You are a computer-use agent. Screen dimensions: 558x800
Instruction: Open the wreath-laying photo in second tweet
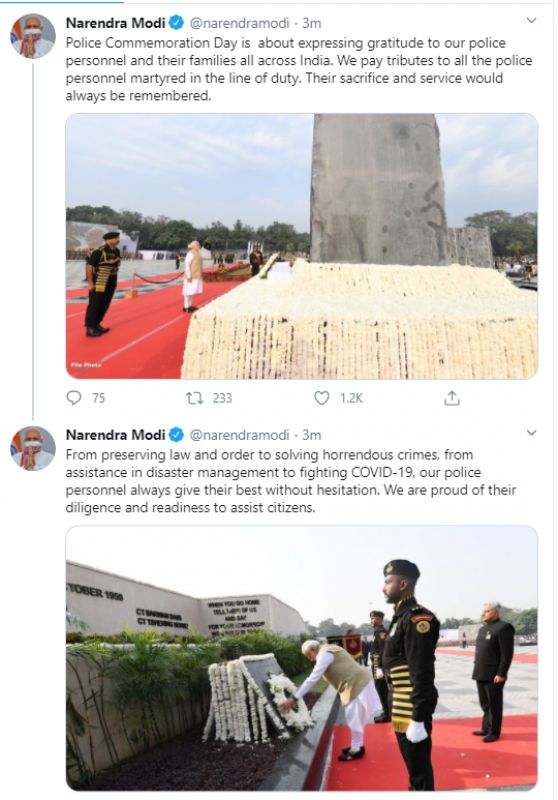tap(301, 658)
